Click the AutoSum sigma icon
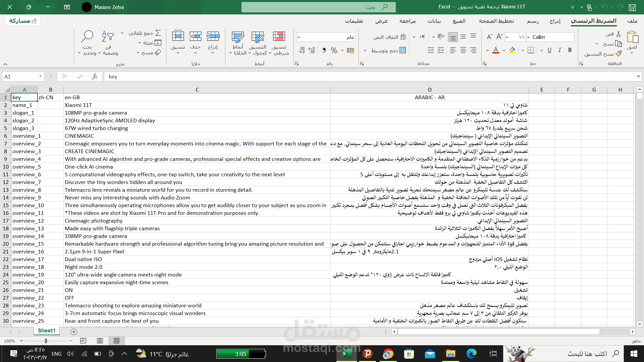Viewport: 644px width, 362px height. 158,33
